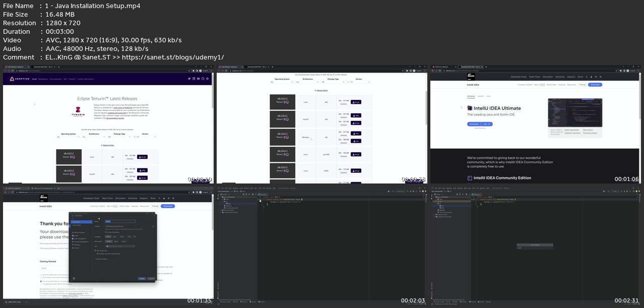Open the JDK dropdown in the New Project dialog
Viewport: 644px width, 308px height.
[x=120, y=246]
